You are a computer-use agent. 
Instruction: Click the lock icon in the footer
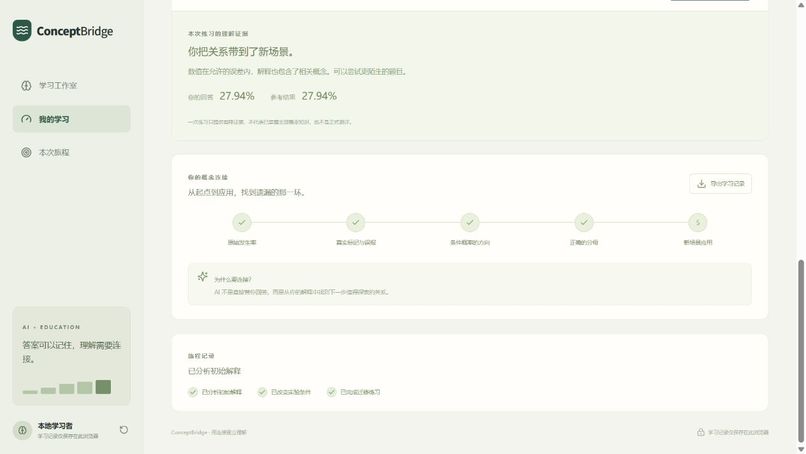point(701,432)
